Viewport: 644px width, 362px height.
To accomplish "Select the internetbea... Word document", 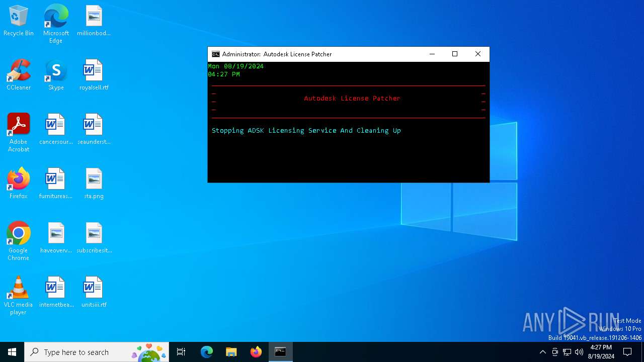I will (x=56, y=293).
